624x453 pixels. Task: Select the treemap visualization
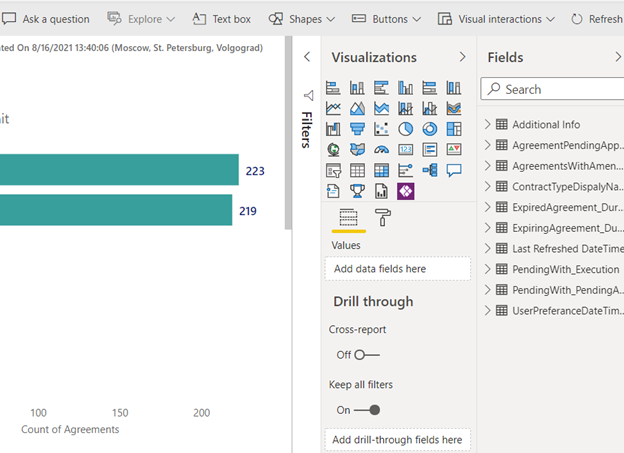(x=454, y=129)
